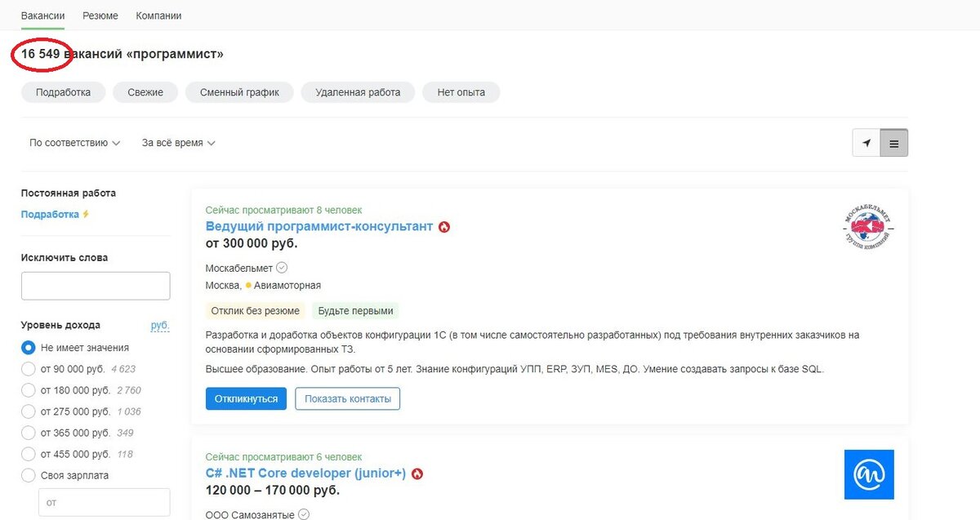Focus the salary 'от' input field
This screenshot has height=520, width=980.
click(x=105, y=502)
